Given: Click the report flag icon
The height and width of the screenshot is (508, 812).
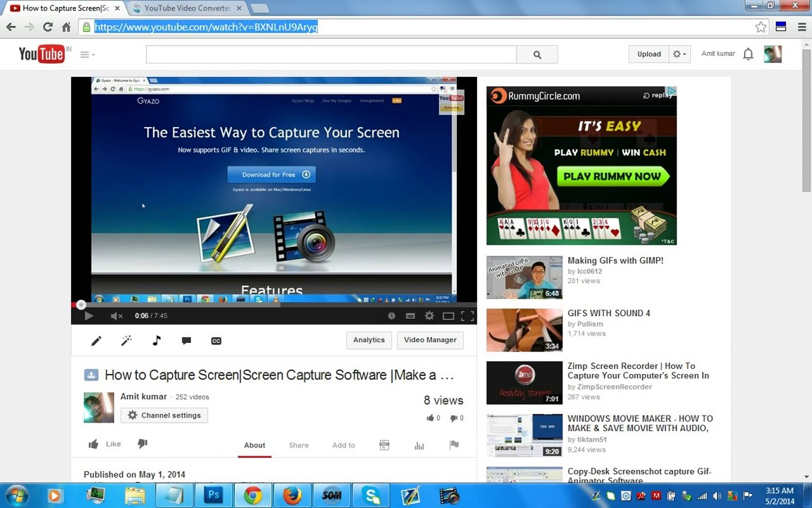Looking at the screenshot, I should [454, 445].
